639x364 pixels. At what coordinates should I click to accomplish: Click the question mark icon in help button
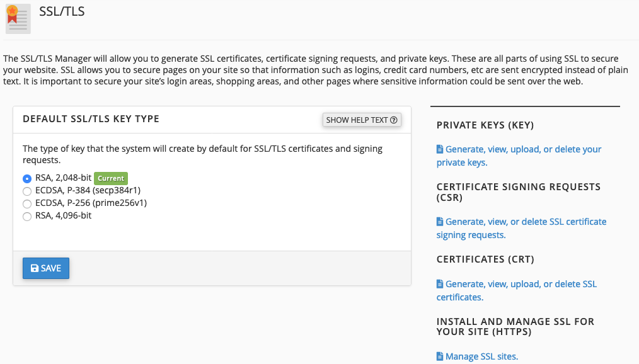(394, 120)
